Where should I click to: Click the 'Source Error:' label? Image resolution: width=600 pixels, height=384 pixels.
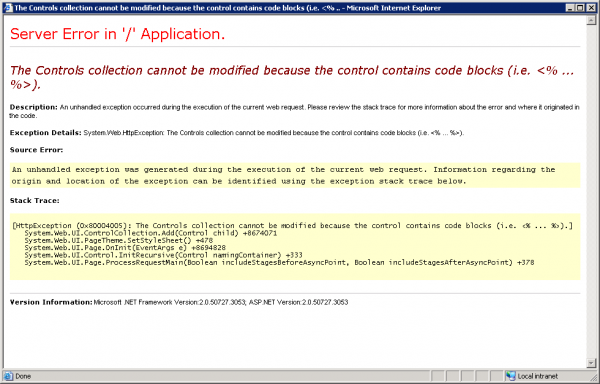(x=36, y=150)
